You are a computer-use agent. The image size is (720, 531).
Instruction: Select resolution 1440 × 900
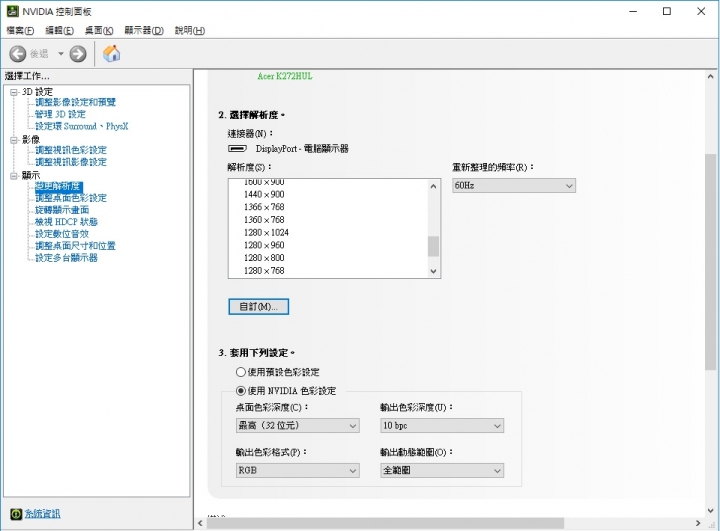[264, 194]
